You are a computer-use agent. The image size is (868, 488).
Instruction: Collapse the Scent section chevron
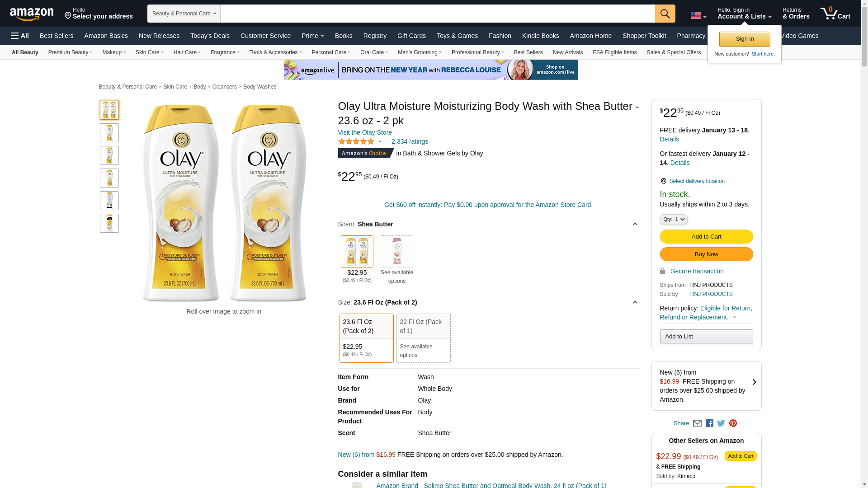tap(635, 224)
